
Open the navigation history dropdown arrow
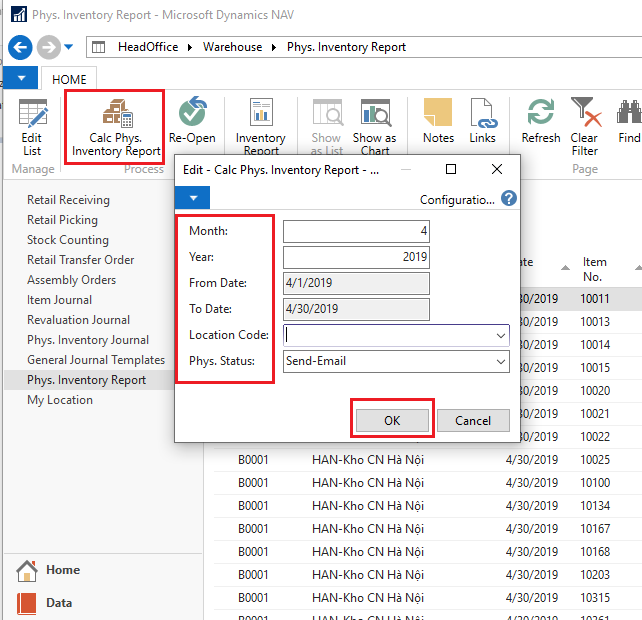pos(68,47)
